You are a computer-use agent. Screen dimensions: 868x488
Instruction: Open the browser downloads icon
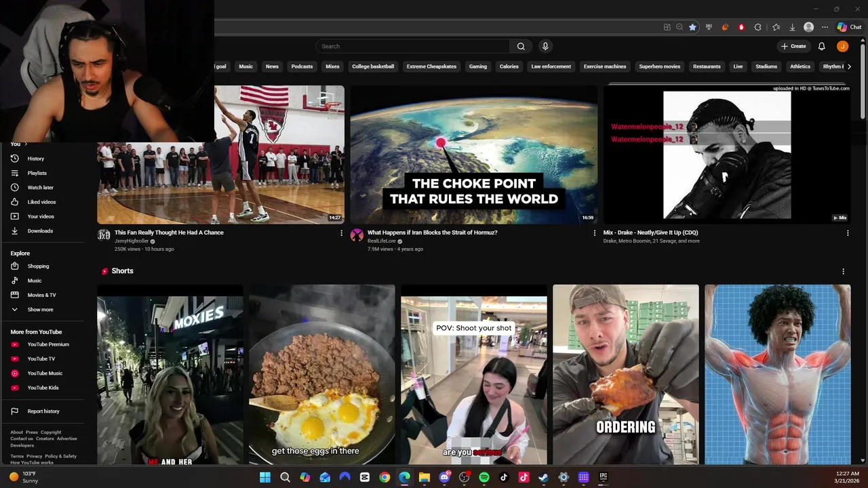coord(792,27)
